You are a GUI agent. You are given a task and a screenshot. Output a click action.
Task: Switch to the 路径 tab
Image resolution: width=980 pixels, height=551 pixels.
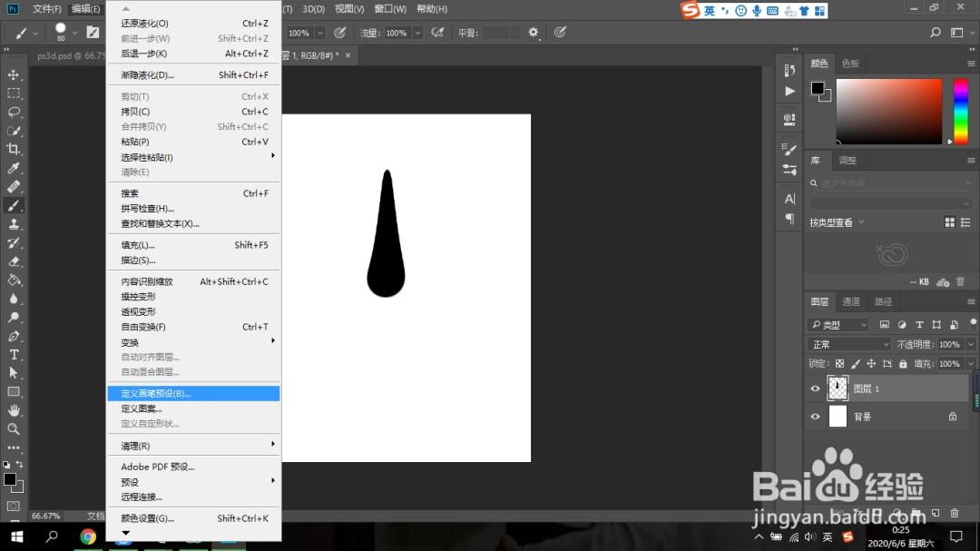(x=883, y=301)
